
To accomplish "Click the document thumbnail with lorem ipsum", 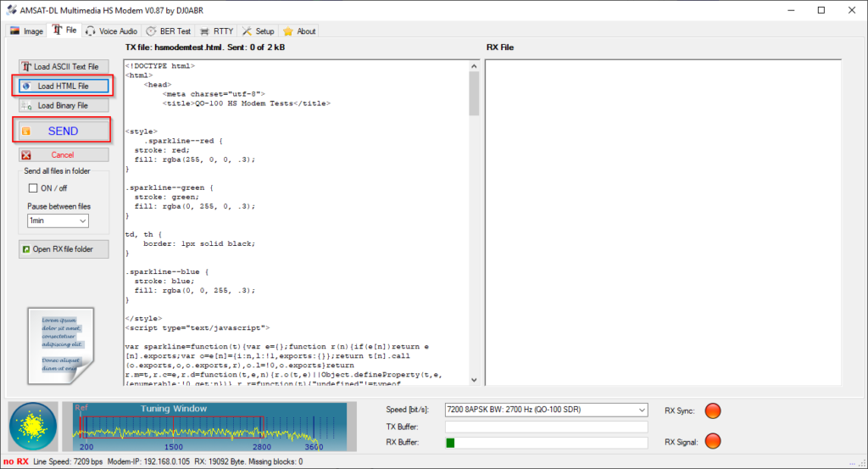I will [61, 346].
